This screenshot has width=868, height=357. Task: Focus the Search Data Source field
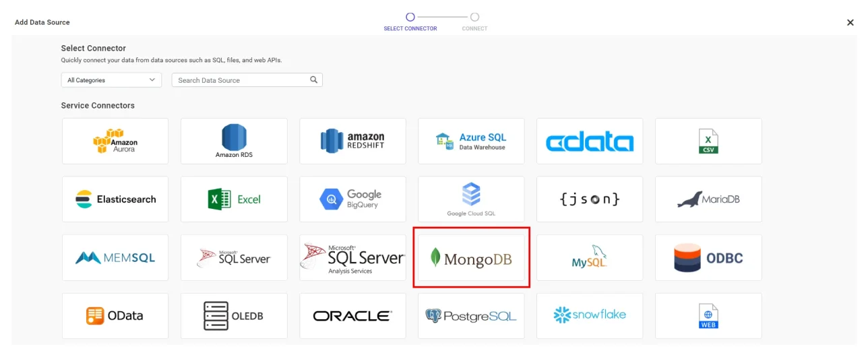click(247, 80)
